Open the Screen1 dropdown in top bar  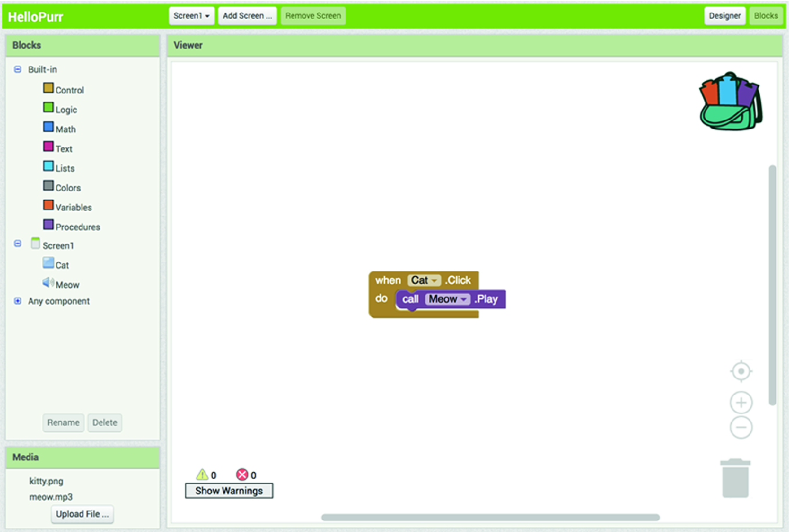[192, 16]
